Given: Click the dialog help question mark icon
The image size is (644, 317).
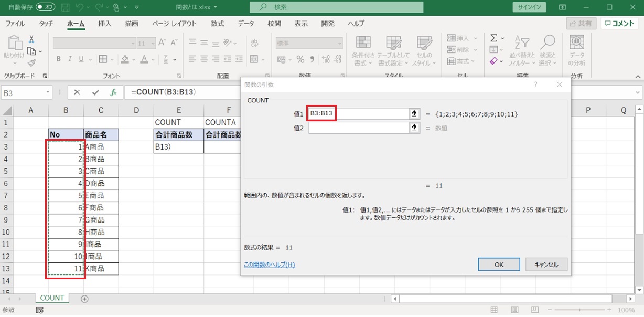Looking at the screenshot, I should coord(535,84).
